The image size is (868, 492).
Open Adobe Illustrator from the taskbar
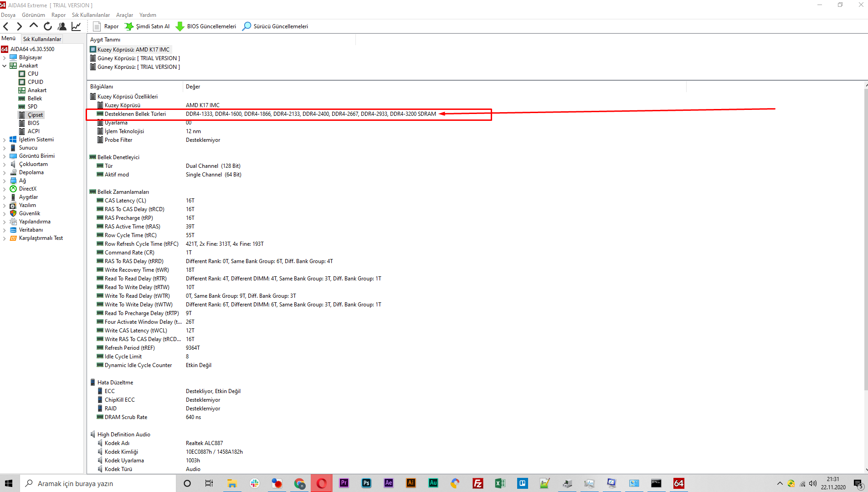pyautogui.click(x=411, y=483)
